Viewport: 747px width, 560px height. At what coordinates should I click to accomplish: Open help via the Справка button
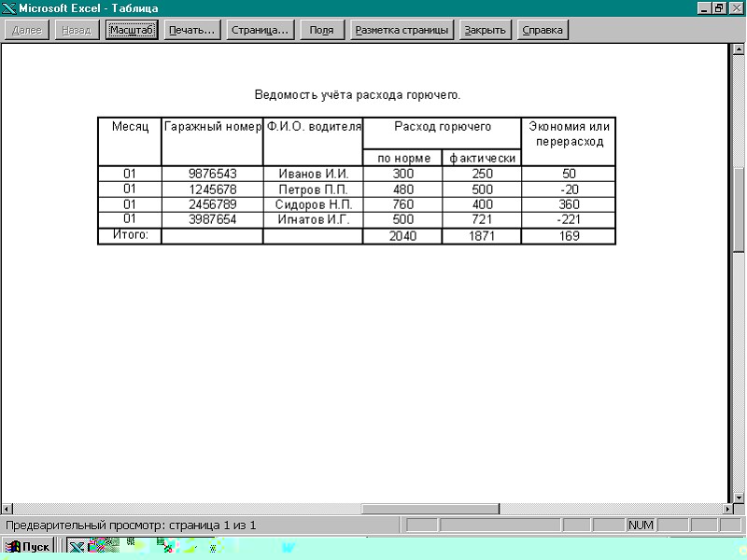[543, 30]
